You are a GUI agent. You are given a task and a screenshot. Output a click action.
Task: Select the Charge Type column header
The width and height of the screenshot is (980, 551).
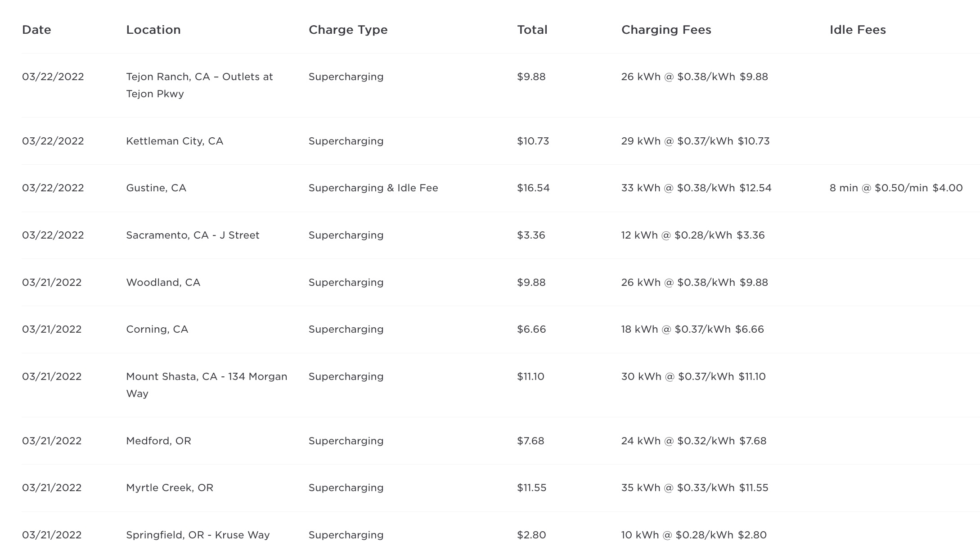(348, 30)
